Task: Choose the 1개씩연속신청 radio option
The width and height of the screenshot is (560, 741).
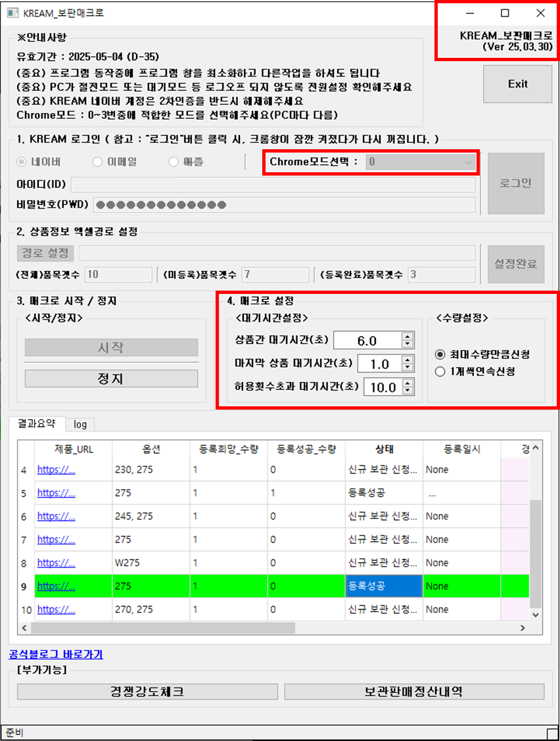Action: tap(440, 371)
